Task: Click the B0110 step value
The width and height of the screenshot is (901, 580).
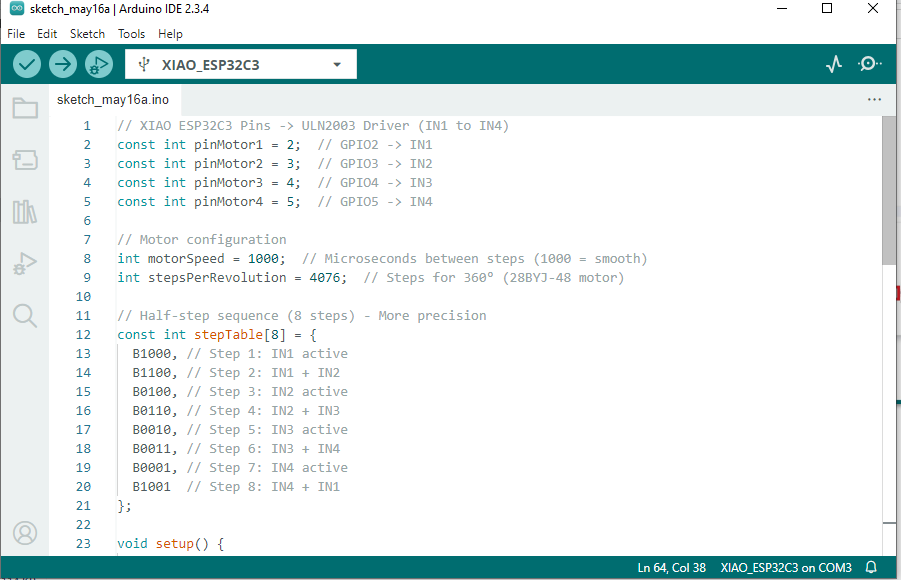Action: click(x=152, y=410)
